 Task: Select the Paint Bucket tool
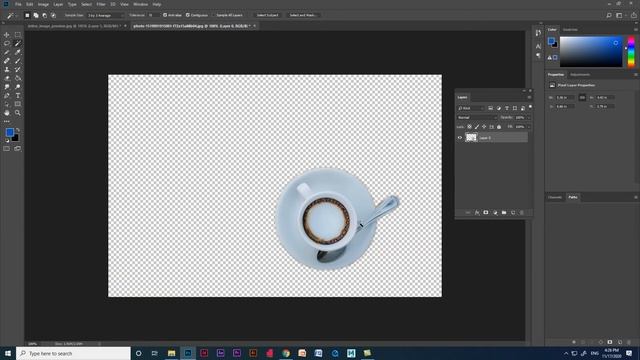18,78
